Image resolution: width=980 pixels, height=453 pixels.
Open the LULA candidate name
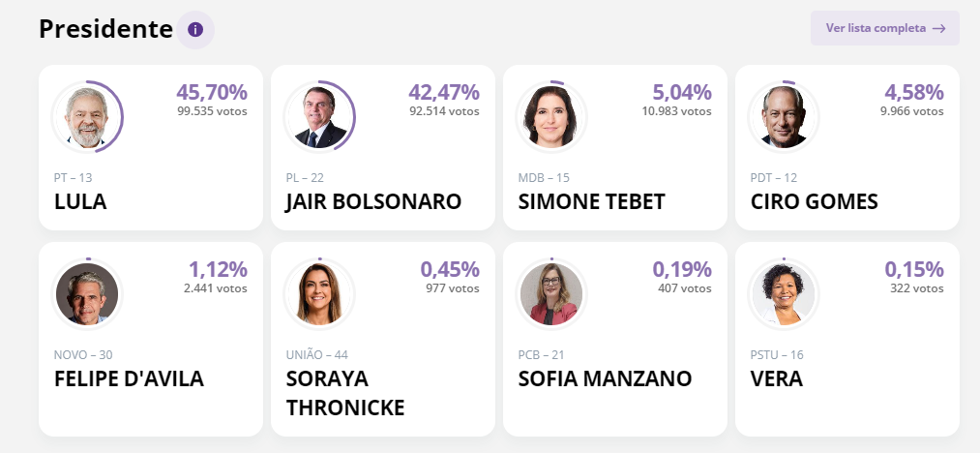[80, 201]
